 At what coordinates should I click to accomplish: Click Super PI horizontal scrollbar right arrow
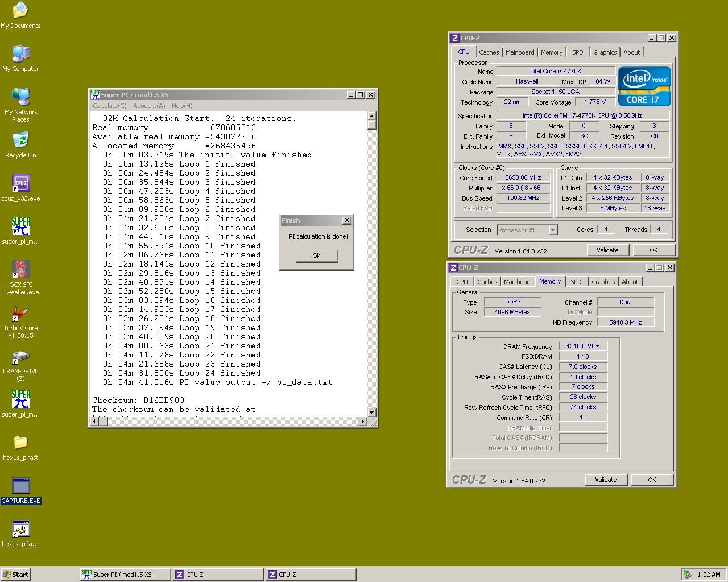tap(363, 422)
